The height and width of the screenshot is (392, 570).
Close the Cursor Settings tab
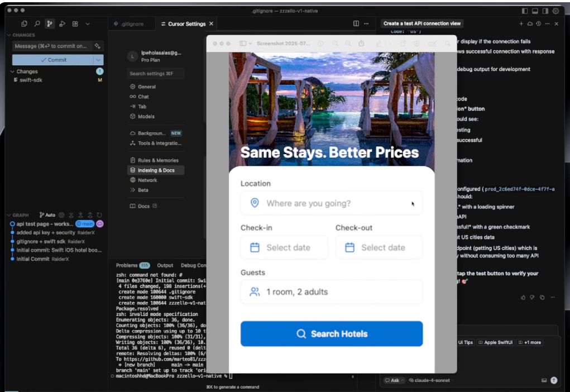211,23
